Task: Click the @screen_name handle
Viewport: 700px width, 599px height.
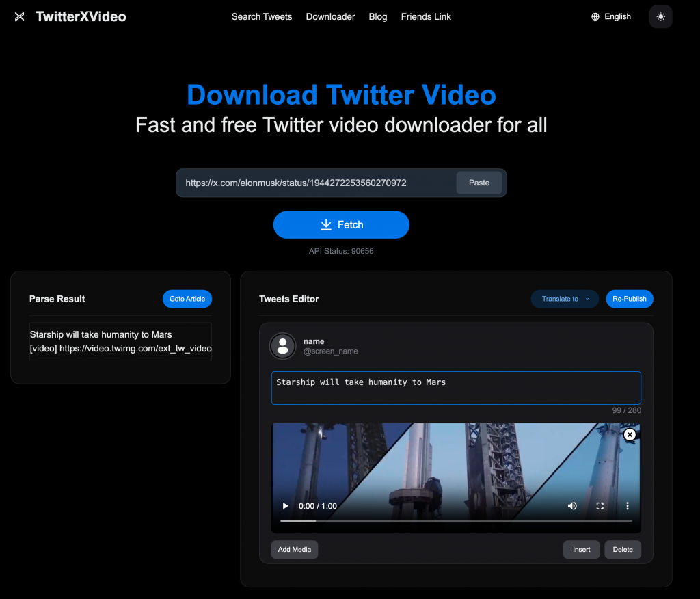Action: tap(330, 351)
